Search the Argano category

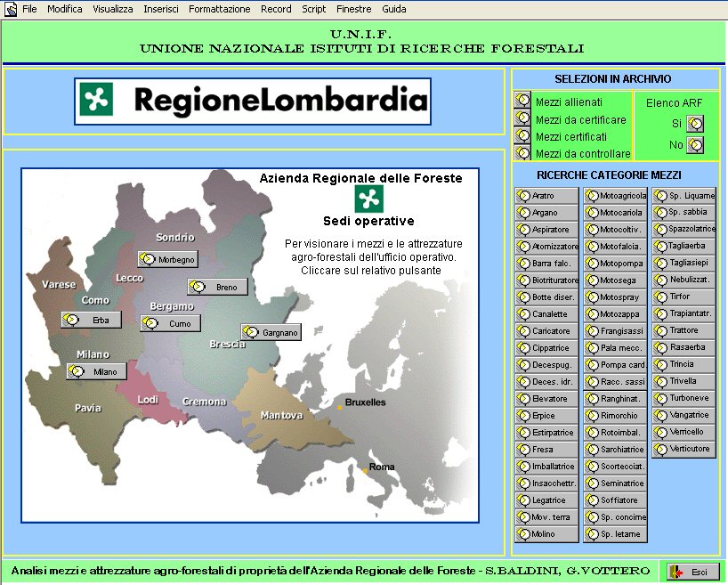pyautogui.click(x=547, y=212)
